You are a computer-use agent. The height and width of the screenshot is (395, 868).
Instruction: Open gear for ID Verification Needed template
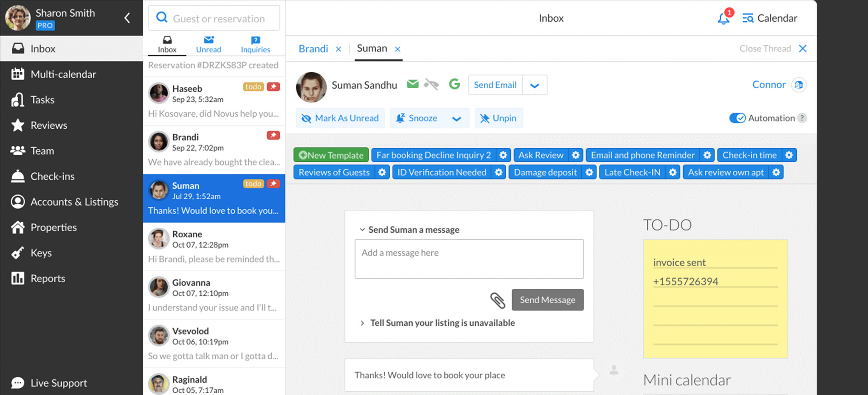coord(499,172)
